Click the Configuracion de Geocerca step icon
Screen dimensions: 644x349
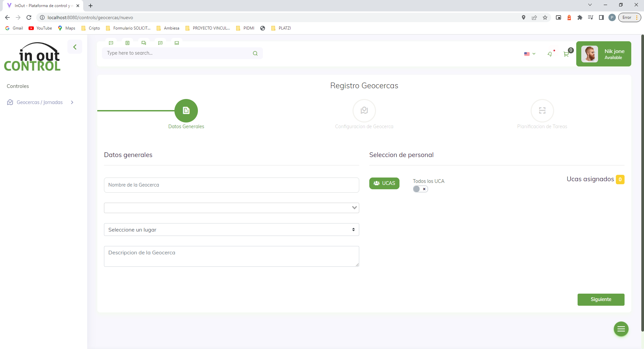point(364,110)
